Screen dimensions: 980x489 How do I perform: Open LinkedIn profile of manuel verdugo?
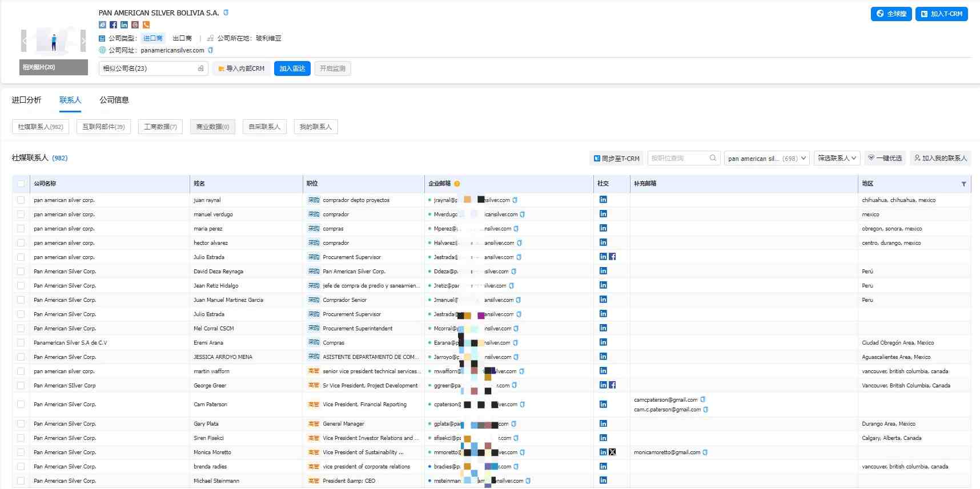coord(603,214)
